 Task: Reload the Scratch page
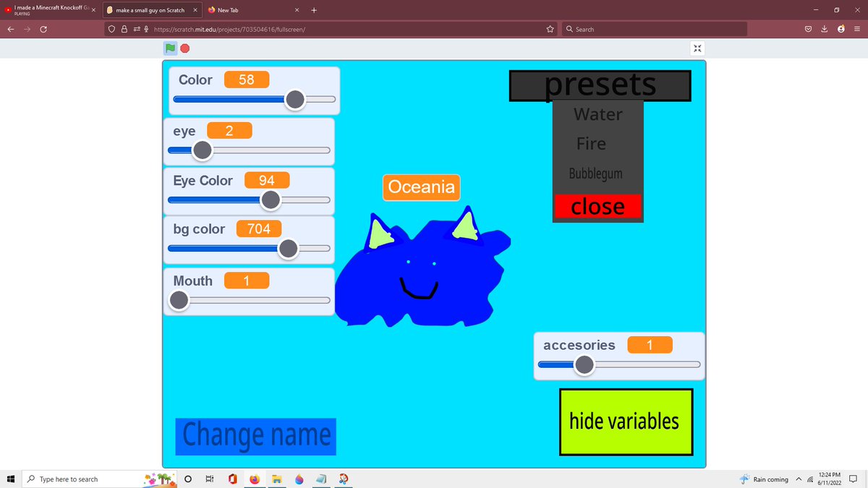point(44,29)
